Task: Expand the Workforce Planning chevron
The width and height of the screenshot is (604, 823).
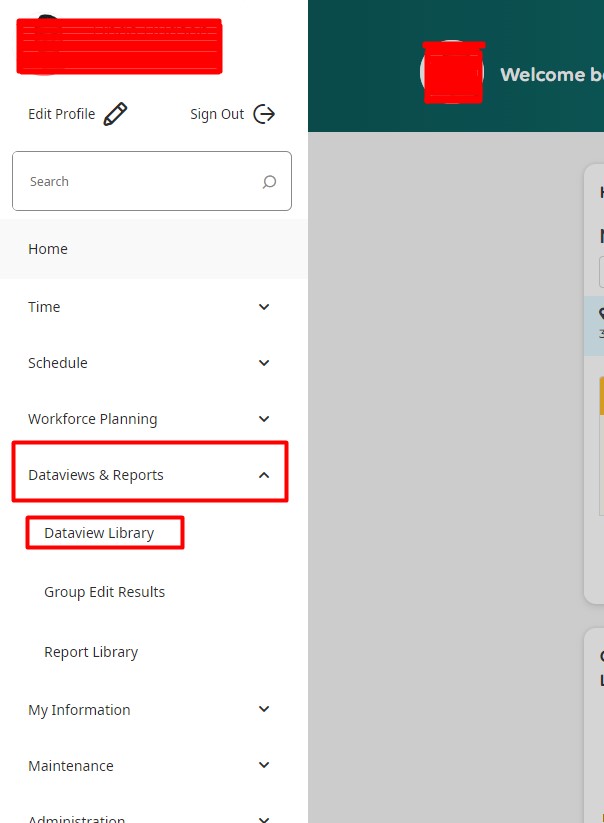Action: (264, 419)
